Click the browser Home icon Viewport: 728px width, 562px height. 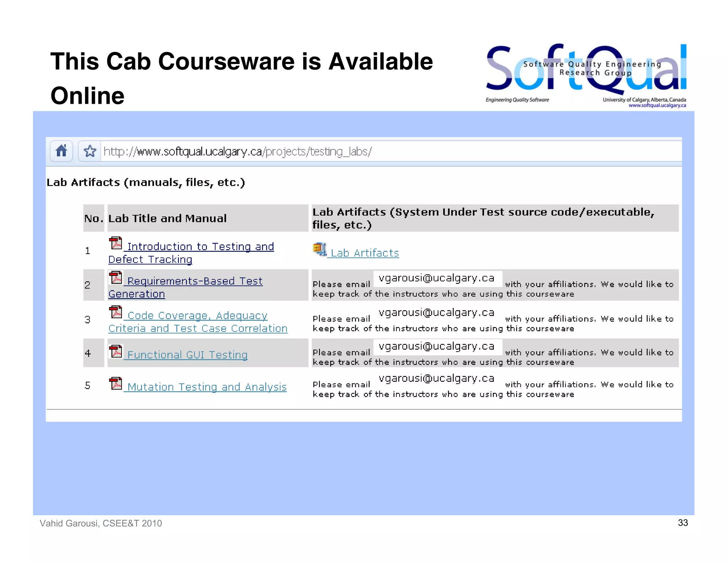(x=61, y=151)
